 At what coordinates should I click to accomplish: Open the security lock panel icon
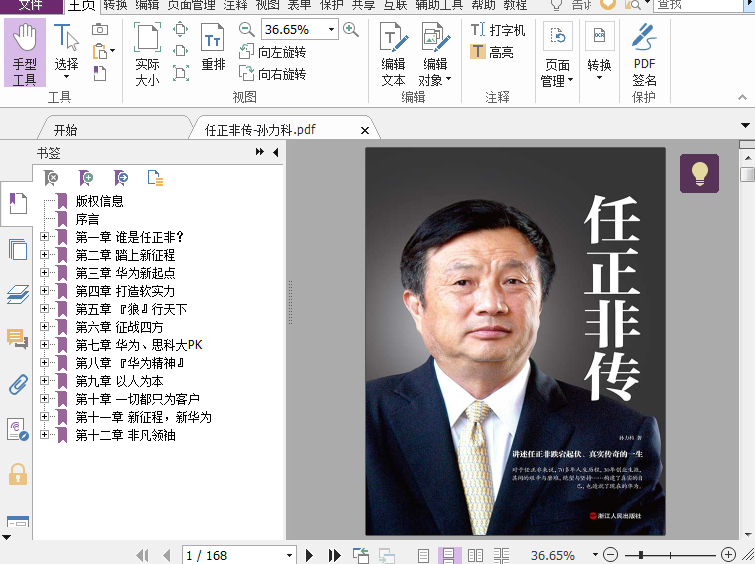[18, 474]
